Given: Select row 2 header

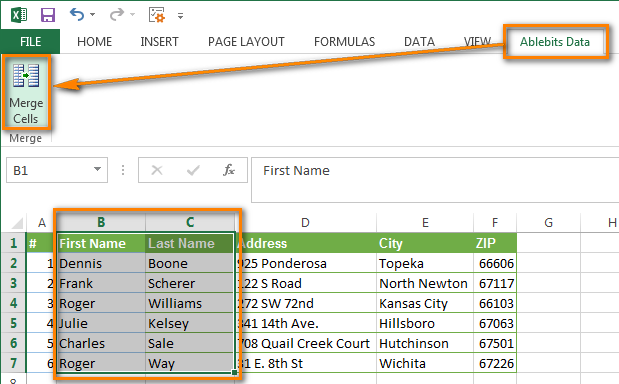Looking at the screenshot, I should click(13, 263).
